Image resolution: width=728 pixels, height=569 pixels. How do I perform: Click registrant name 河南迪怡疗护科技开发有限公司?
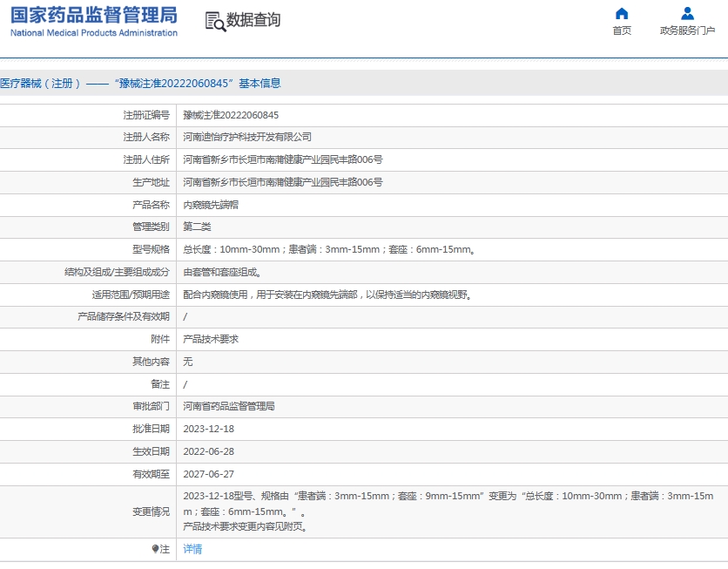coord(247,137)
